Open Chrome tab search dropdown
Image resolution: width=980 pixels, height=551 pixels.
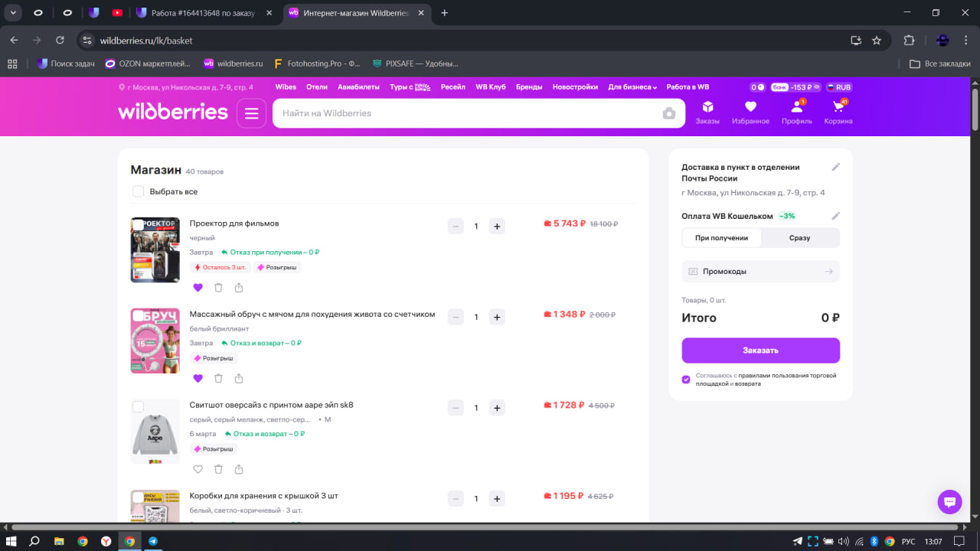click(14, 12)
